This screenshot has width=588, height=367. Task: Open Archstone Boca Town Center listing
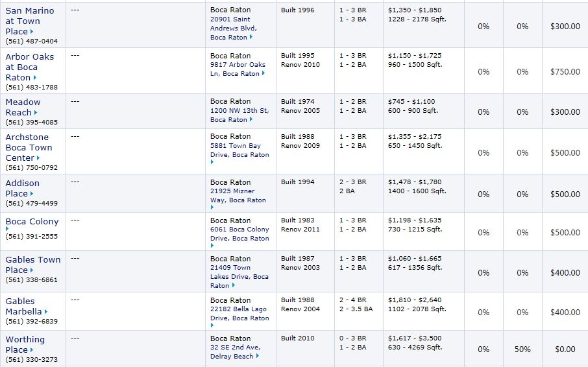(x=29, y=147)
